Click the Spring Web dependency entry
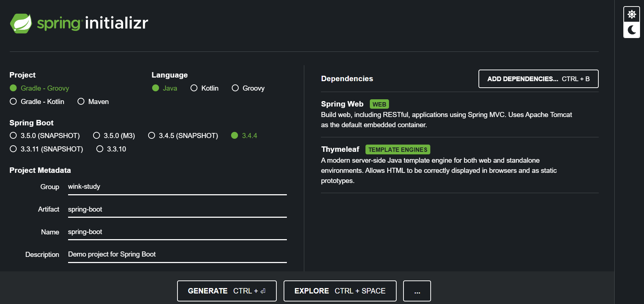 [x=460, y=114]
